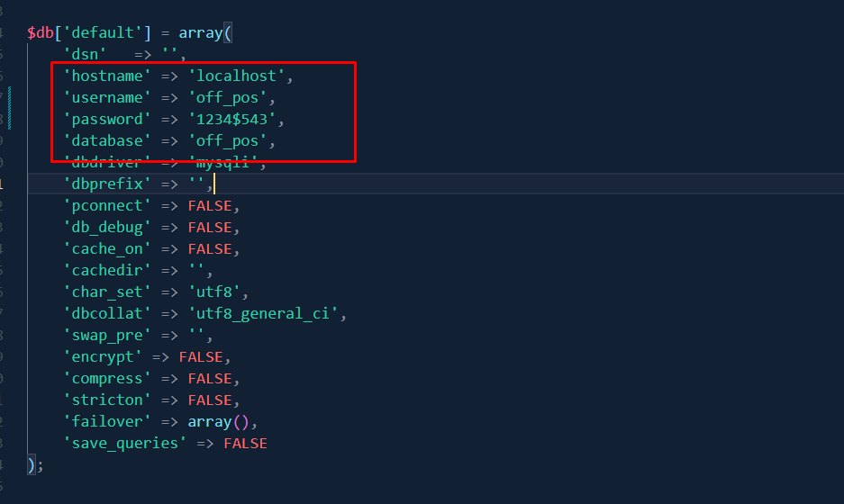Click the 'stricton' key

pos(107,400)
